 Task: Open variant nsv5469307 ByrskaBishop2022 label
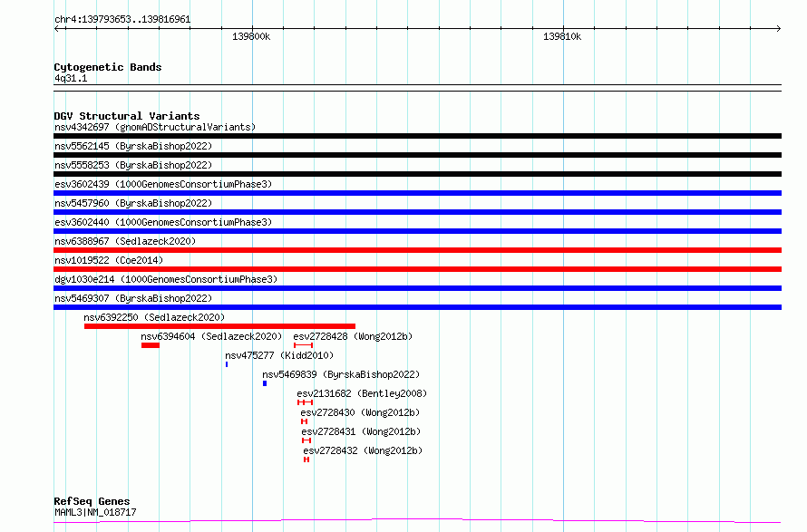point(133,298)
